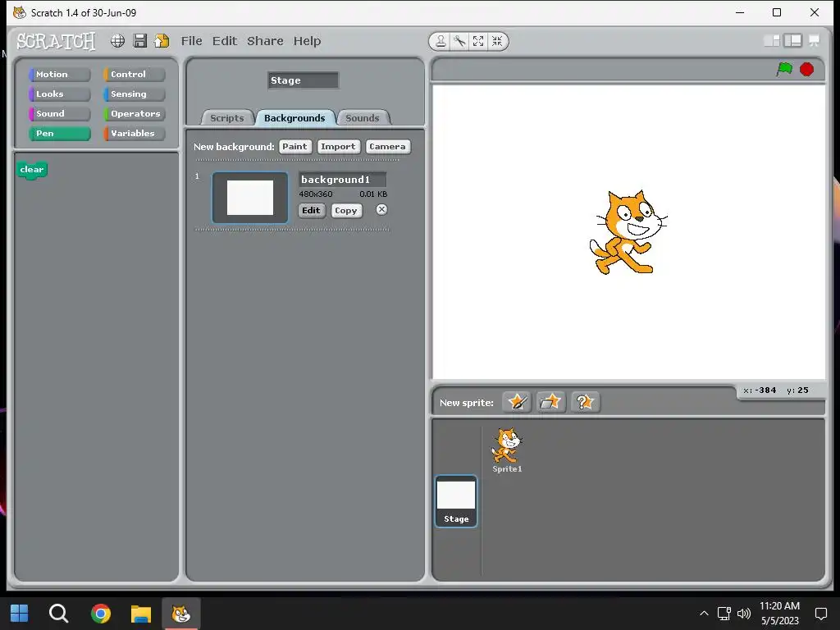The width and height of the screenshot is (840, 630).
Task: Select the Variables block category
Action: (x=135, y=134)
